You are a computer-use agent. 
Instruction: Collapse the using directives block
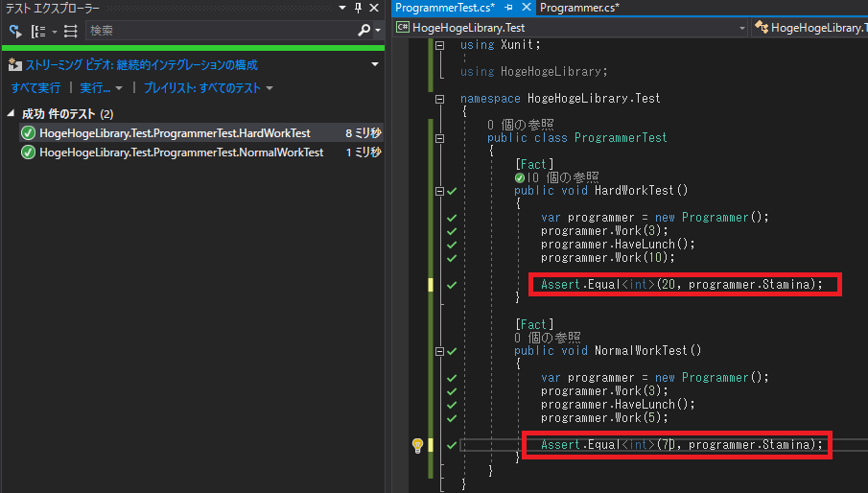tap(439, 45)
